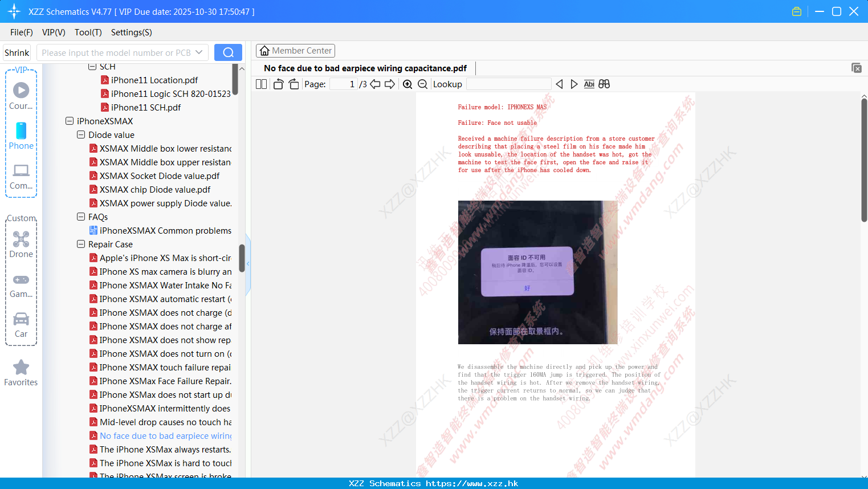The width and height of the screenshot is (868, 489).
Task: Open the model number dropdown arrow
Action: pos(199,52)
